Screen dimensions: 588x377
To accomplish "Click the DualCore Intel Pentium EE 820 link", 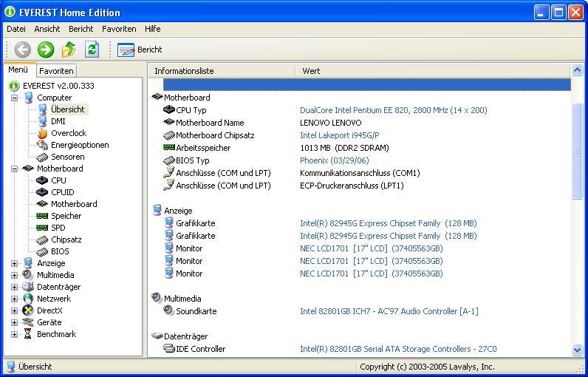I will click(x=393, y=110).
